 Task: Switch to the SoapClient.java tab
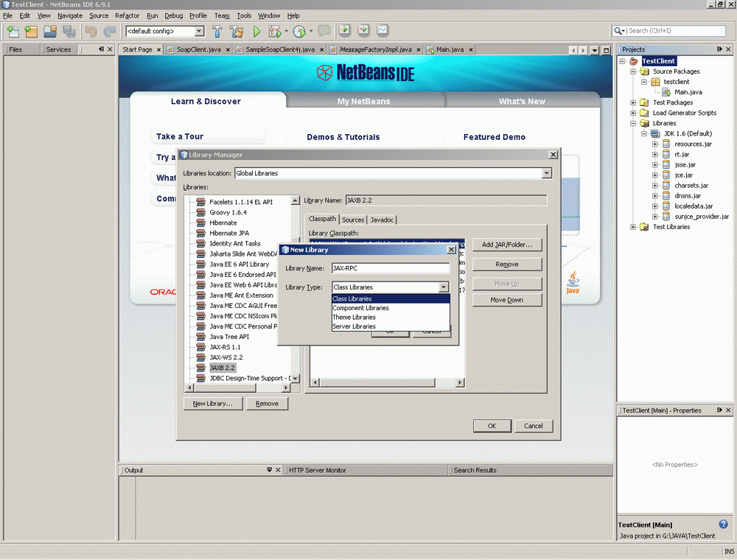[198, 49]
